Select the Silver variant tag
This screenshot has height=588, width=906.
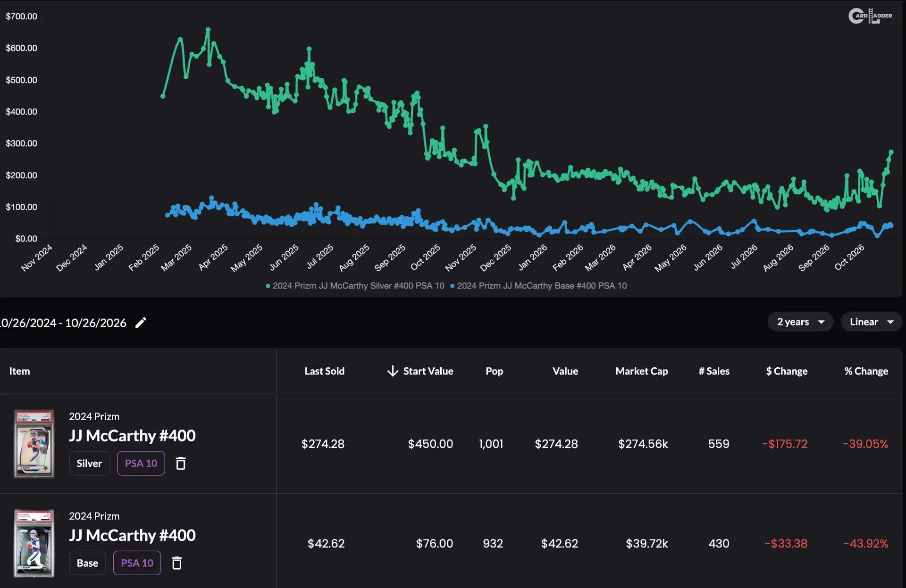pos(89,463)
